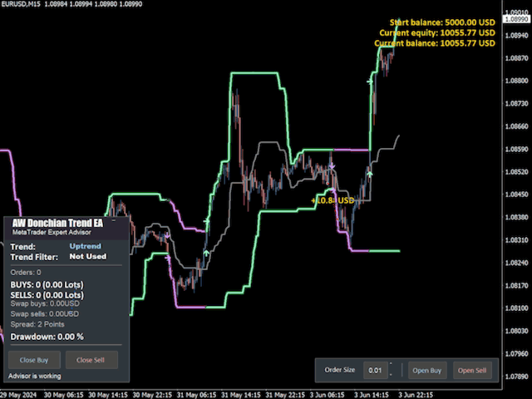
Task: Click the Start balance text label
Action: tap(442, 22)
